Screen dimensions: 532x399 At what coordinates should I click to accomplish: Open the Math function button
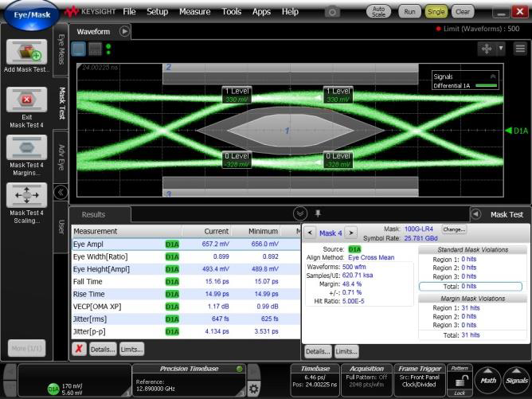485,381
